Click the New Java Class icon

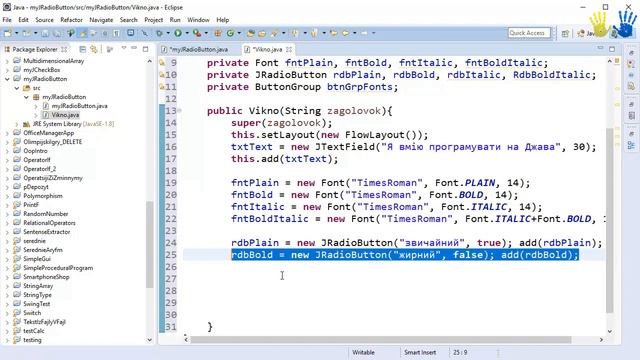click(x=230, y=33)
